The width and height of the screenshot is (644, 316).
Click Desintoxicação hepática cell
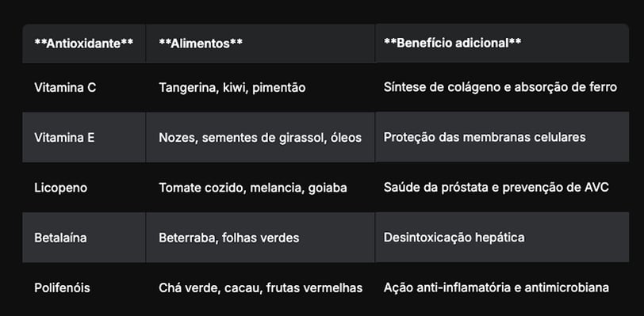pyautogui.click(x=502, y=238)
